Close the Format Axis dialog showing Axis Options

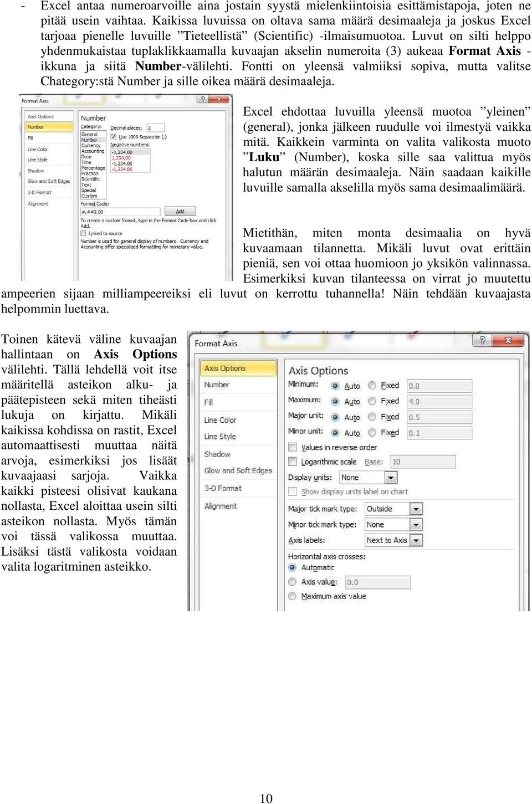[508, 340]
